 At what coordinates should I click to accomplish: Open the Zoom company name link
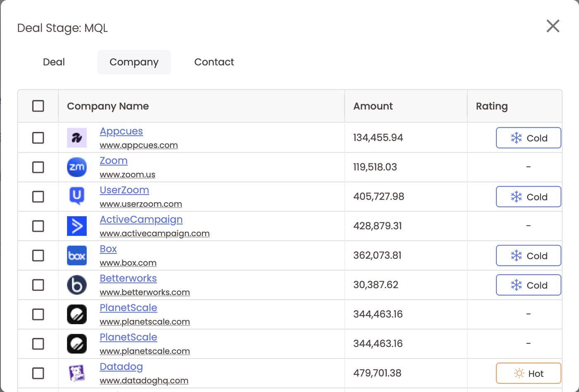114,160
